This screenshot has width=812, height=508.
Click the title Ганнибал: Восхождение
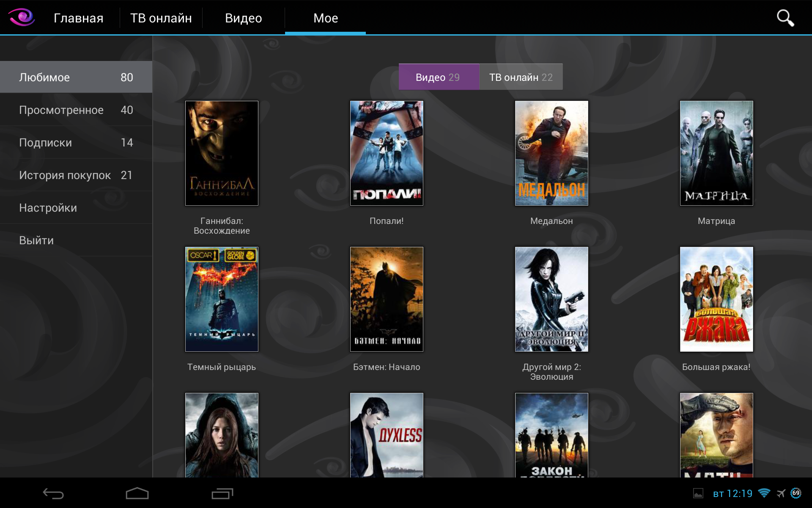[222, 226]
